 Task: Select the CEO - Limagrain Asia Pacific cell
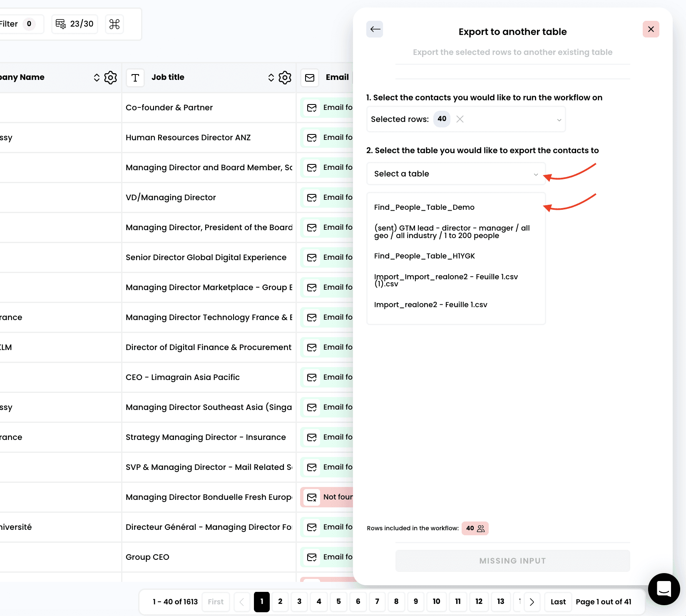point(209,378)
